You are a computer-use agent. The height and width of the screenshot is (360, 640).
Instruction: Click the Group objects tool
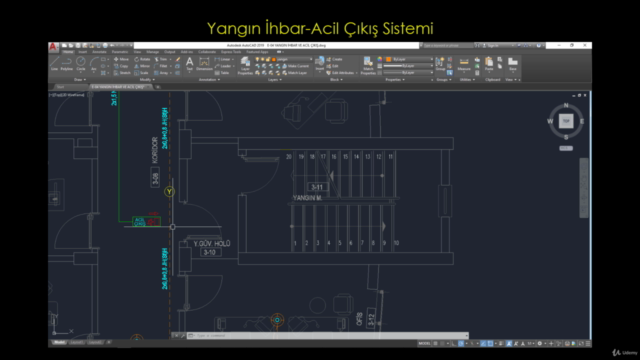pyautogui.click(x=440, y=64)
